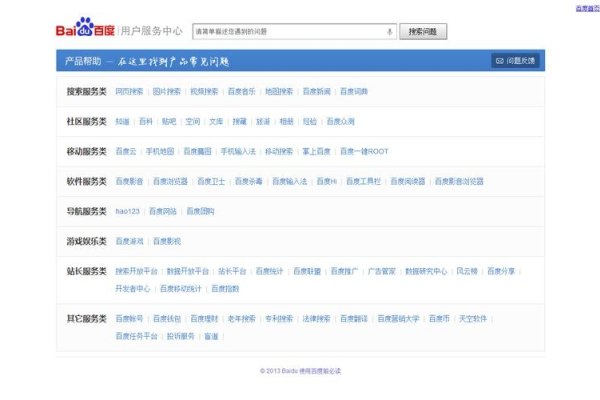Open the 百度卫士 link

point(211,181)
